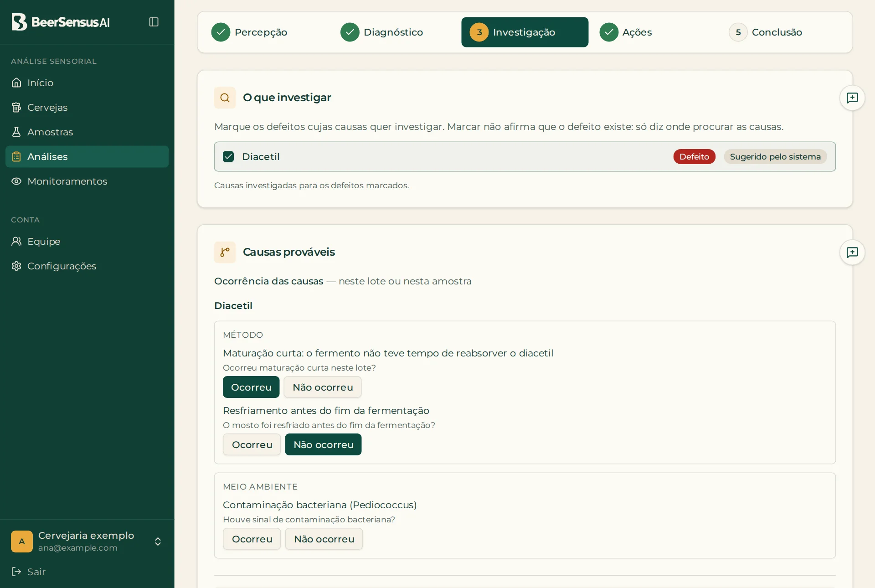This screenshot has height=588, width=875.
Task: Click the Equipe people icon
Action: [16, 241]
